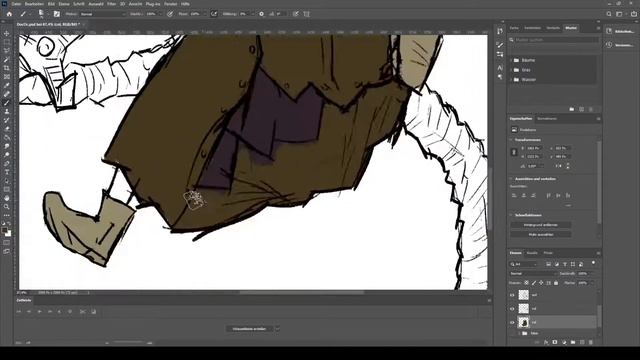Screen dimensions: 640x360
Task: Select the Move tool
Action: 7,33
